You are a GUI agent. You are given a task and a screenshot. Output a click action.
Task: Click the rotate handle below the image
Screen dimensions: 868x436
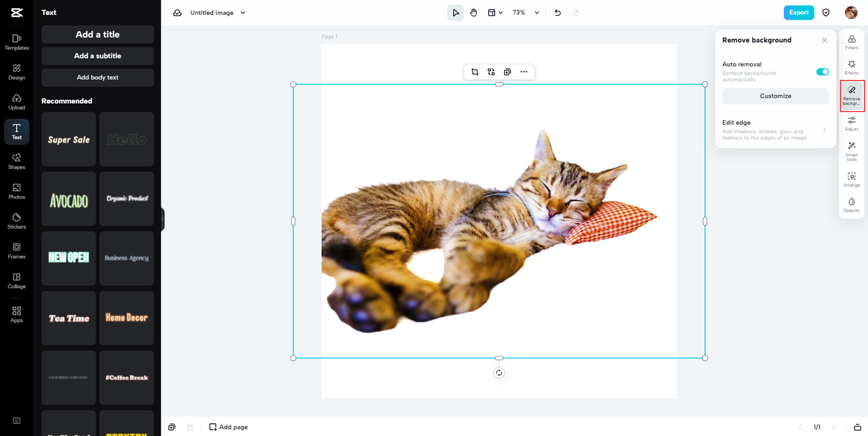point(499,373)
